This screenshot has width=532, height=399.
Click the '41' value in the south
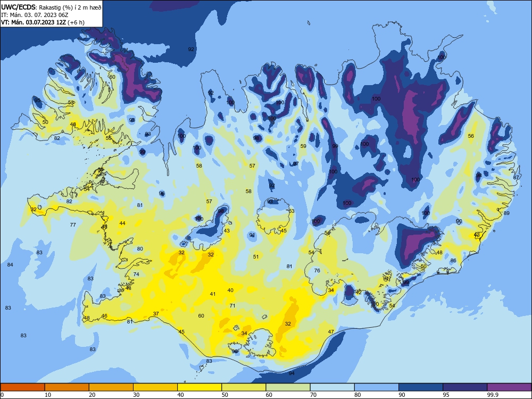[x=213, y=294]
